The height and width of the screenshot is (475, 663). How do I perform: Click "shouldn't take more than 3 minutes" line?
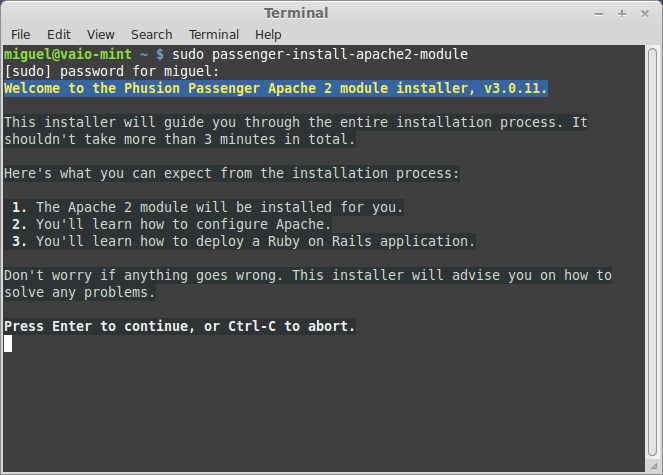[180, 139]
